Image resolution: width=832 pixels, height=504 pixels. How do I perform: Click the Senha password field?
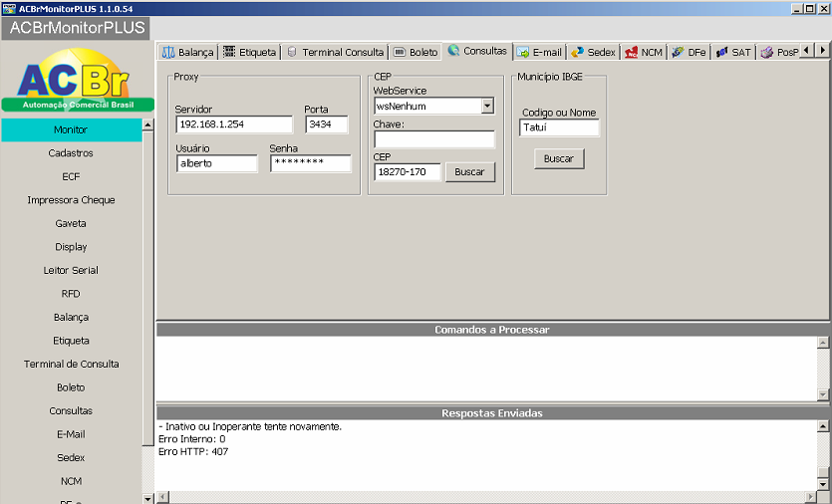pos(311,163)
